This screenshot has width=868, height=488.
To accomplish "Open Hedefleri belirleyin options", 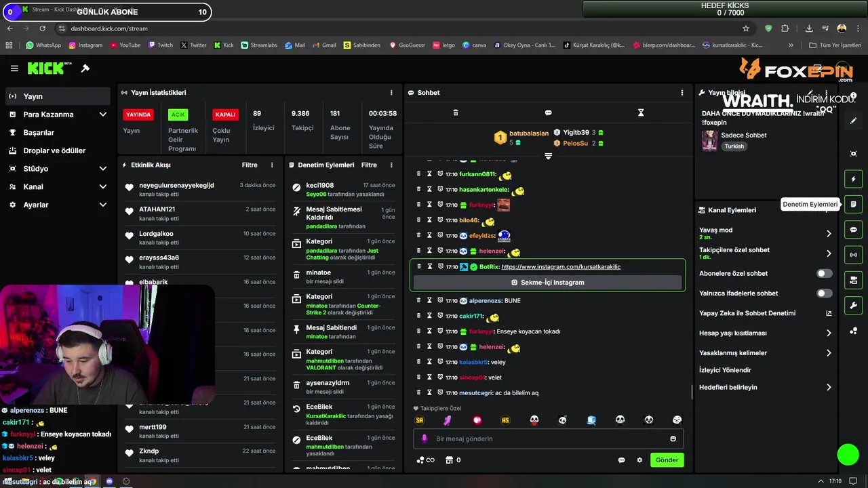I will (x=829, y=388).
